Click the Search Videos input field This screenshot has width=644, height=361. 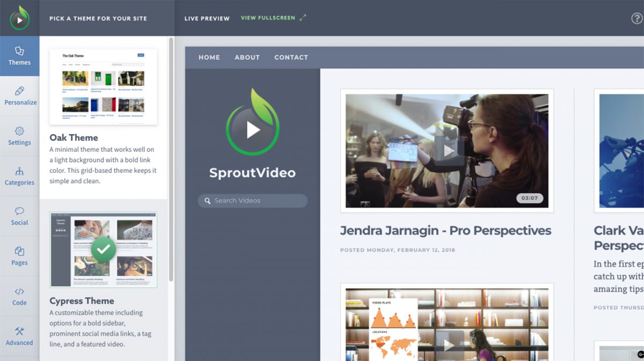coord(252,201)
